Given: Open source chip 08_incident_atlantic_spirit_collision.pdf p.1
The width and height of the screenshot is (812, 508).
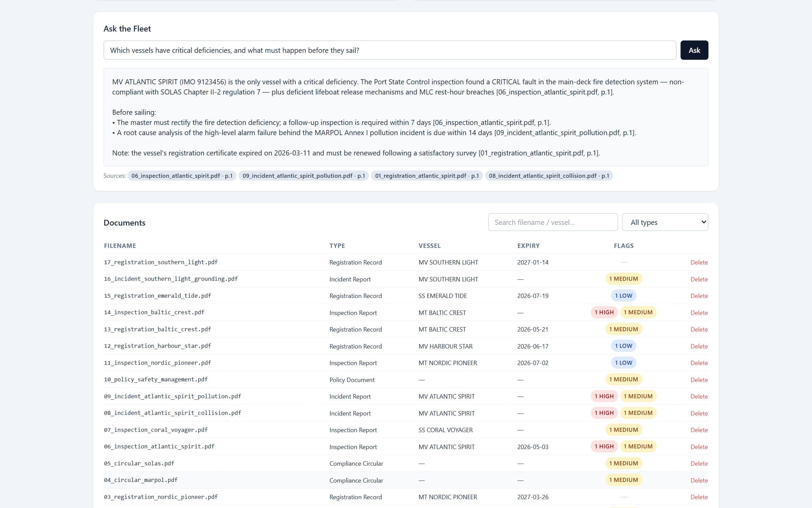Looking at the screenshot, I should pos(549,176).
